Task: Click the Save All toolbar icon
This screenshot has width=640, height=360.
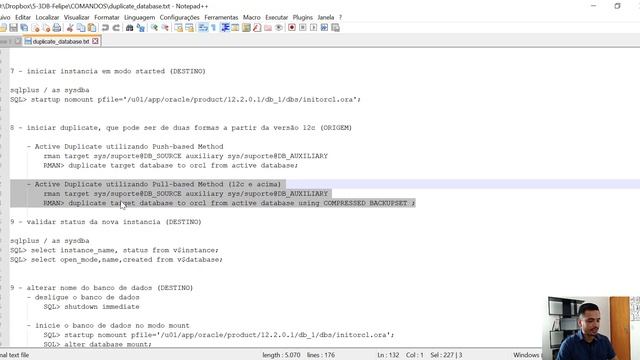Action: 24,28
